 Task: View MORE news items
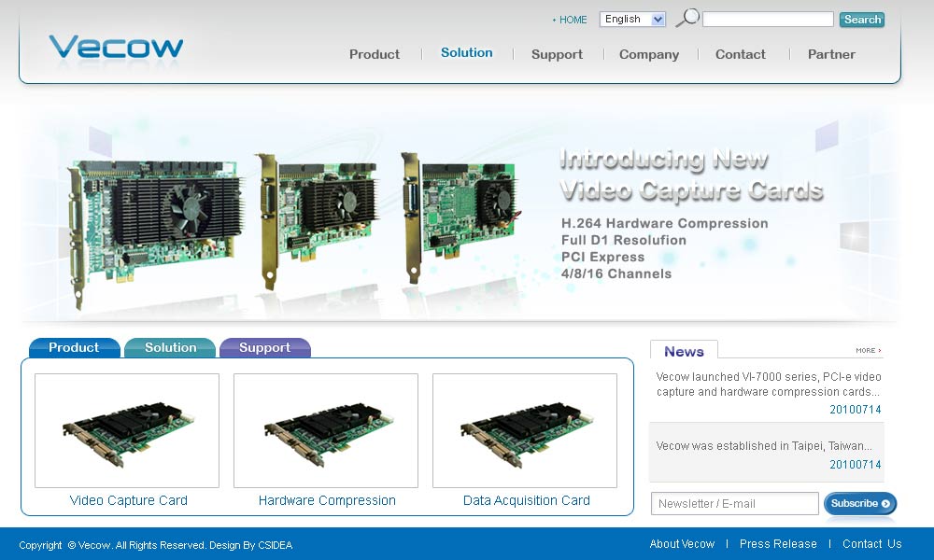tap(868, 351)
